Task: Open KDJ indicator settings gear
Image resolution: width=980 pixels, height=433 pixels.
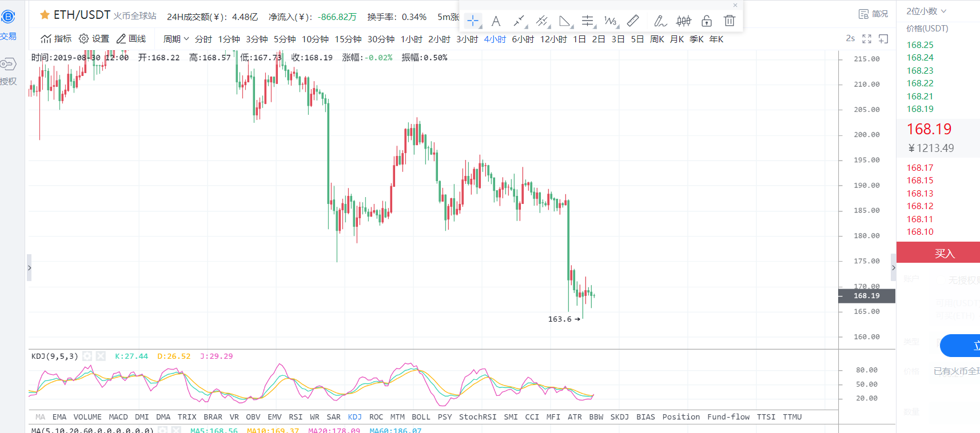Action: click(87, 356)
